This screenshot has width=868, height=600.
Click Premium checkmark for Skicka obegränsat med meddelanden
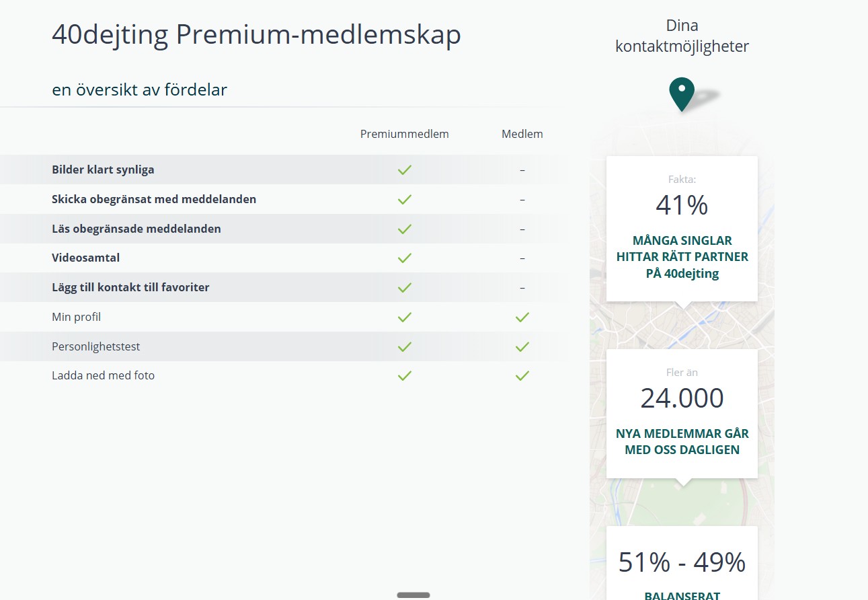pyautogui.click(x=404, y=200)
